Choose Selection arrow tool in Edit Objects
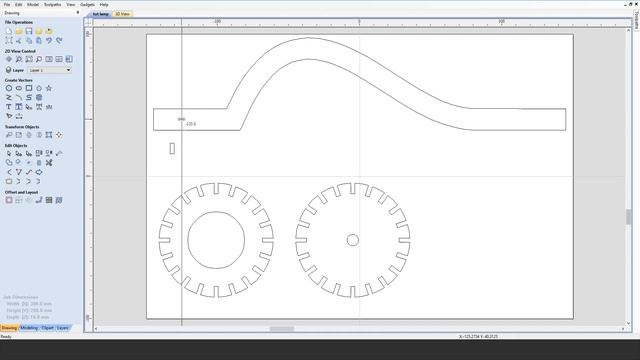The image size is (640, 360). (x=9, y=153)
